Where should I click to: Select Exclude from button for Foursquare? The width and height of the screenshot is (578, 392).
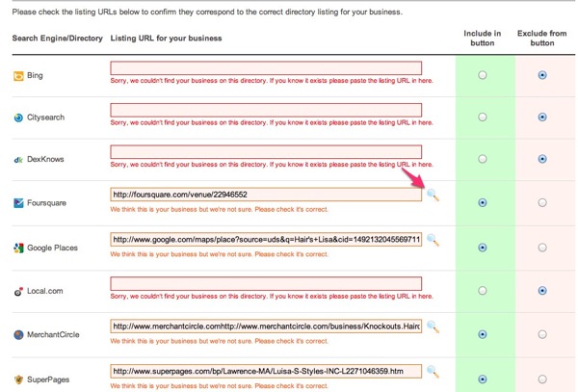541,202
